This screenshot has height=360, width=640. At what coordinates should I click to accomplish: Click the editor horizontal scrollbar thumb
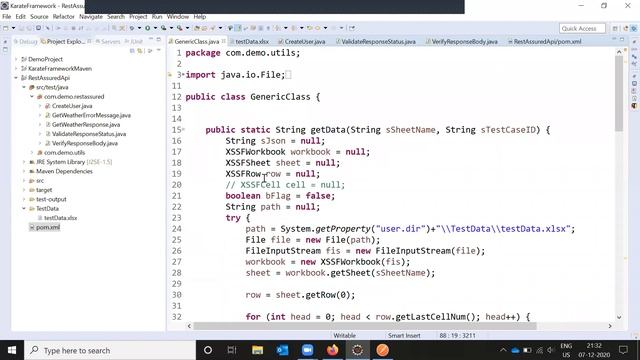click(364, 326)
